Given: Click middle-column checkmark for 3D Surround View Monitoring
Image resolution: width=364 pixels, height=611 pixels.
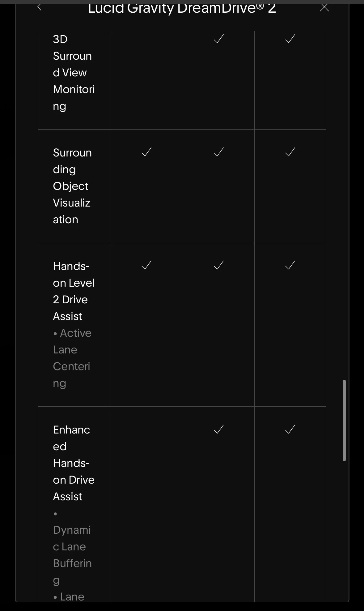Looking at the screenshot, I should pos(219,39).
